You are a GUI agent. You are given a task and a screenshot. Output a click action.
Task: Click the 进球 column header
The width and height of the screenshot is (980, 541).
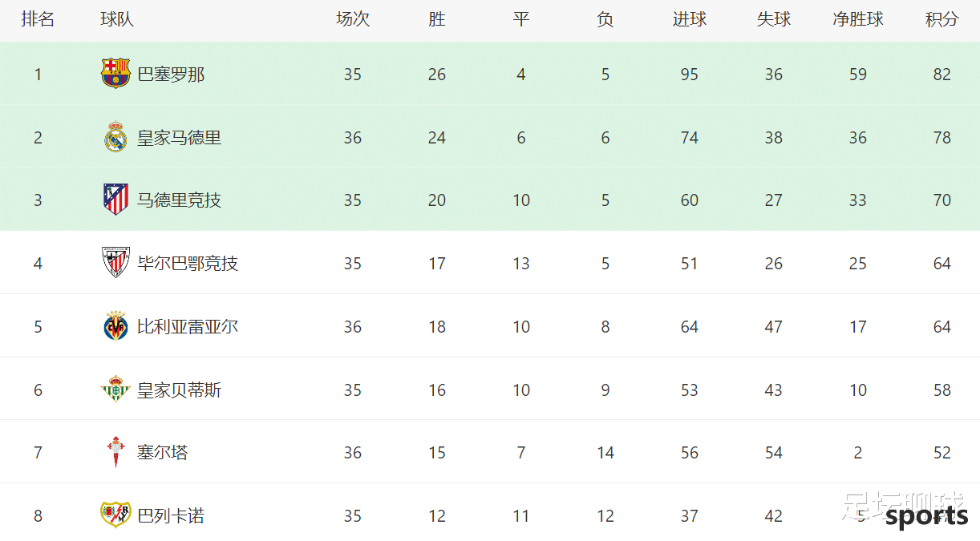click(x=689, y=19)
